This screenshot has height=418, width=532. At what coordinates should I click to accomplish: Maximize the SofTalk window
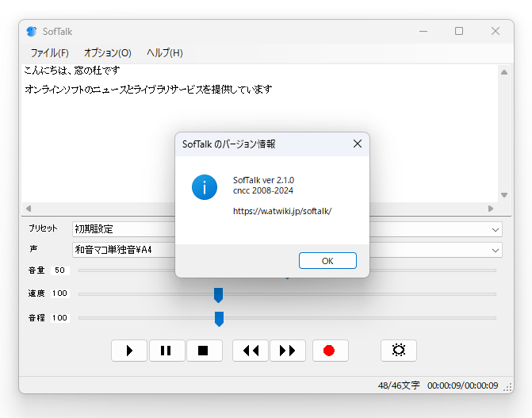click(x=459, y=31)
